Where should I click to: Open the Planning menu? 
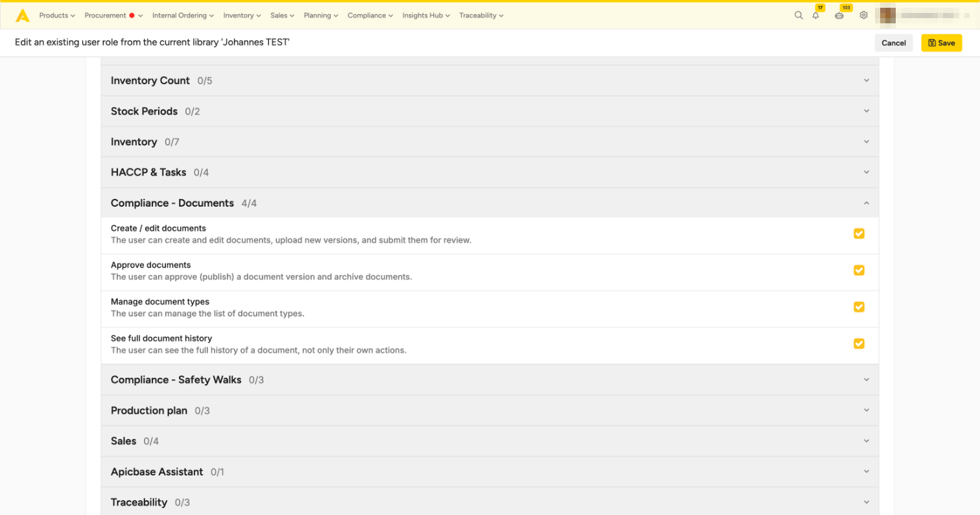[x=321, y=16]
